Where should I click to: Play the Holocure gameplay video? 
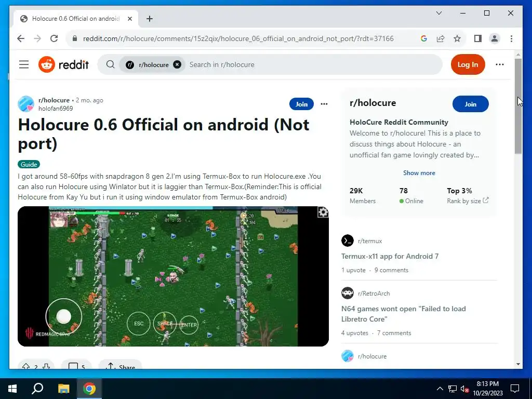pyautogui.click(x=173, y=276)
